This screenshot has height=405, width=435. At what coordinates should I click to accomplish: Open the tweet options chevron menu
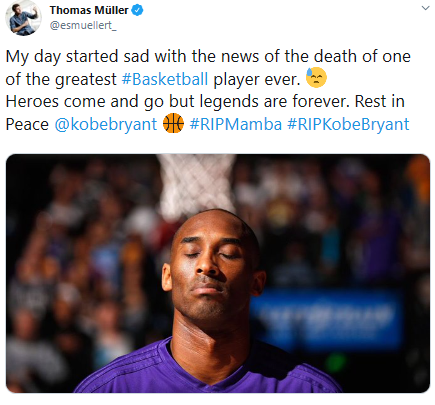[x=425, y=8]
